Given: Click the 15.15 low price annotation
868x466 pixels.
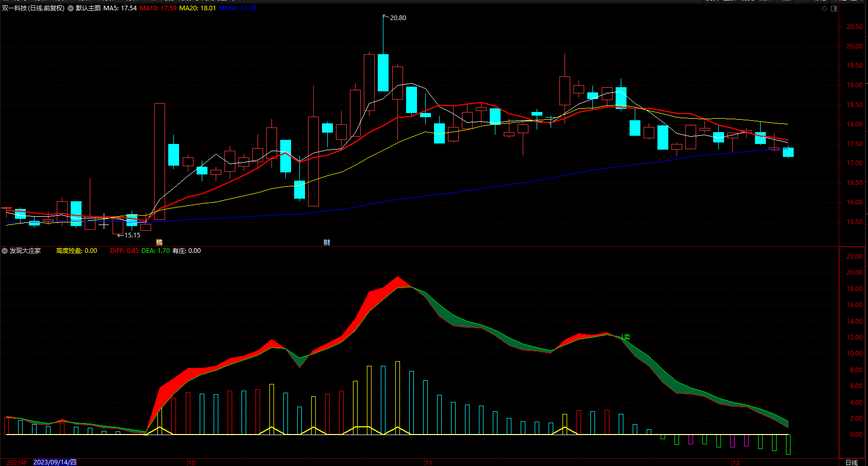Looking at the screenshot, I should (x=132, y=235).
